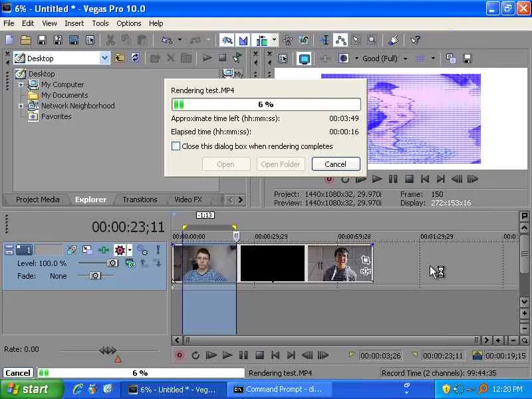
Task: Toggle Automation Settings gear on track 1
Action: pyautogui.click(x=120, y=251)
